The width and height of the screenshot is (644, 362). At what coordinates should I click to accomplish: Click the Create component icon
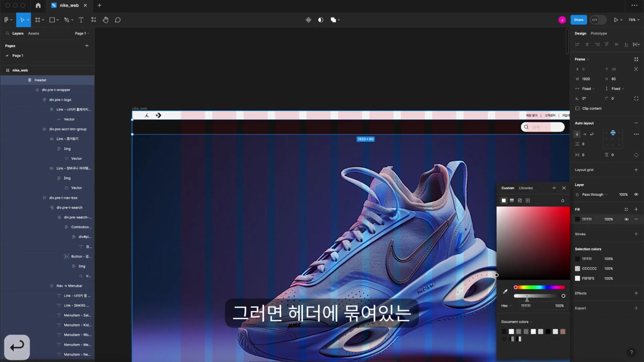[309, 20]
